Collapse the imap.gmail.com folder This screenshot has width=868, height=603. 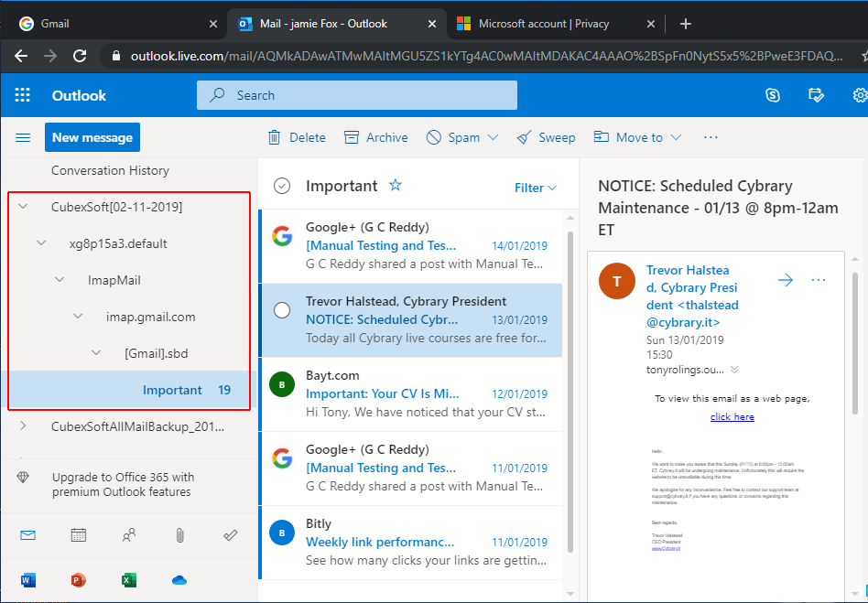(x=78, y=317)
